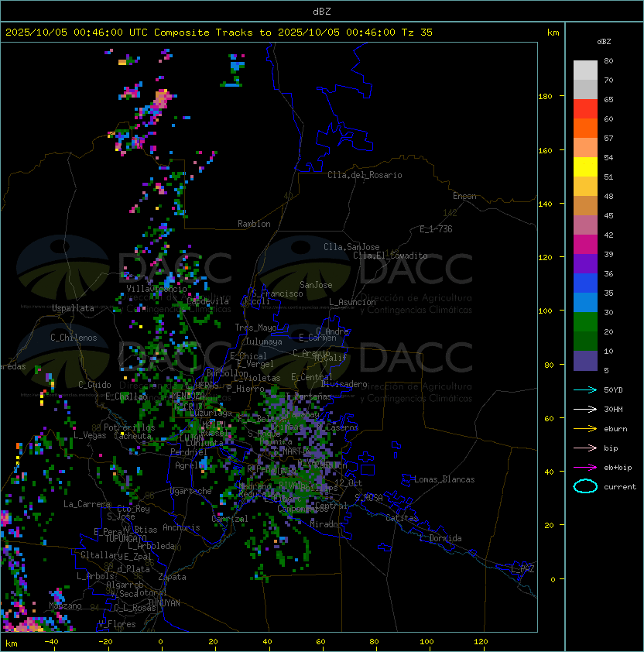Pick the bright yellow 51–54 dBZ swatch
This screenshot has height=652, width=644.
(585, 166)
